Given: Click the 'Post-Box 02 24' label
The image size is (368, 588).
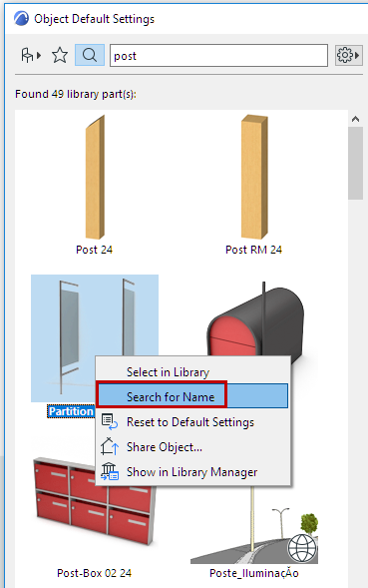Looking at the screenshot, I should coord(94,573).
